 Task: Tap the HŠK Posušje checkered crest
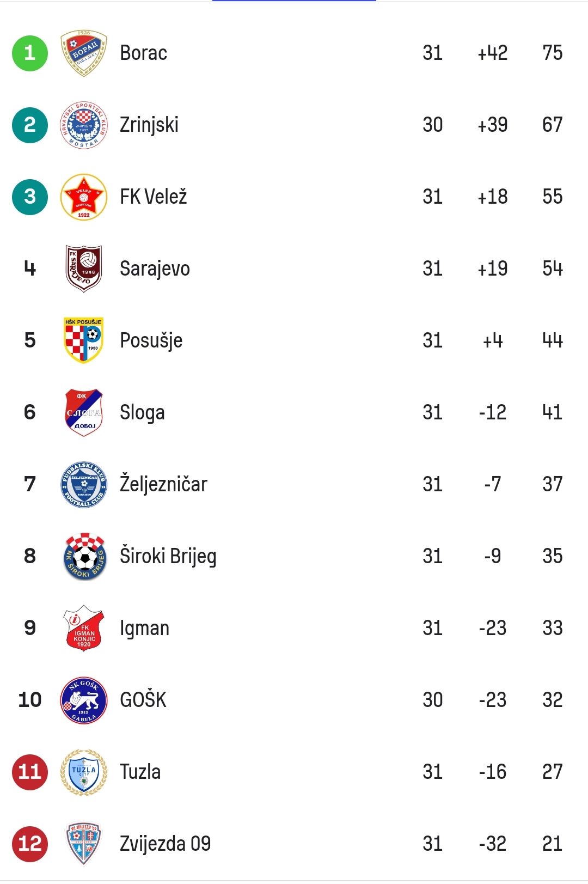click(84, 340)
